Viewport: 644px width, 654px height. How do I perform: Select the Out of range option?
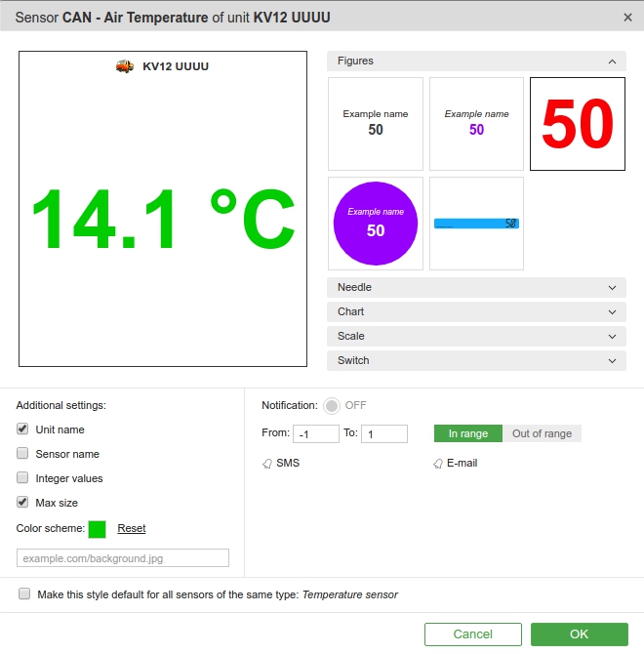[x=542, y=433]
